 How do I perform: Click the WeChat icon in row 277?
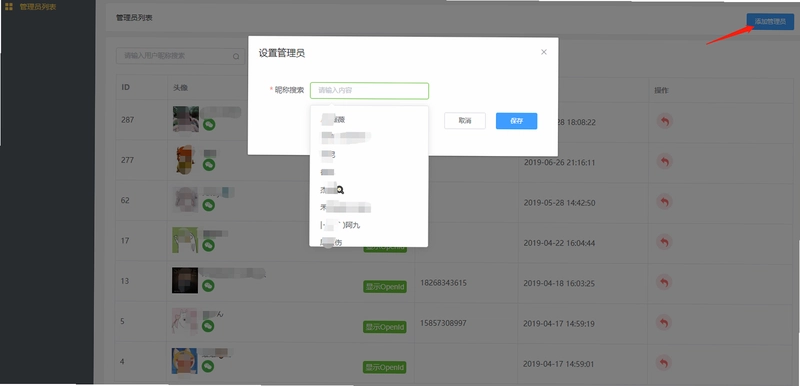(209, 165)
